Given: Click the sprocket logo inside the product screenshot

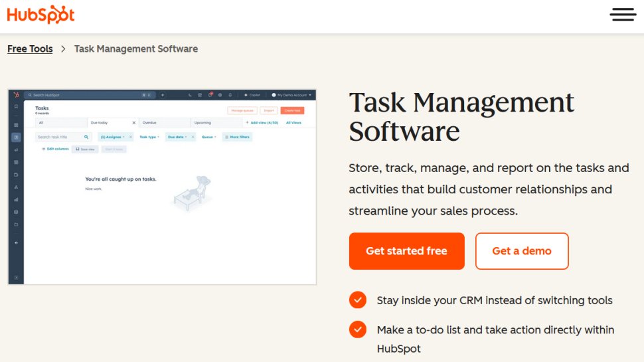Looking at the screenshot, I should click(16, 95).
